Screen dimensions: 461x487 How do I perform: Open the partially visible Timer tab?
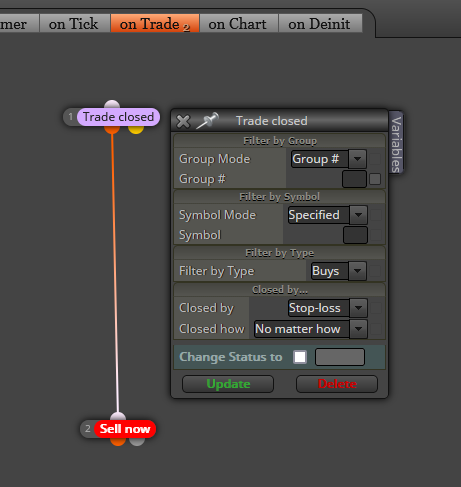(x=19, y=23)
